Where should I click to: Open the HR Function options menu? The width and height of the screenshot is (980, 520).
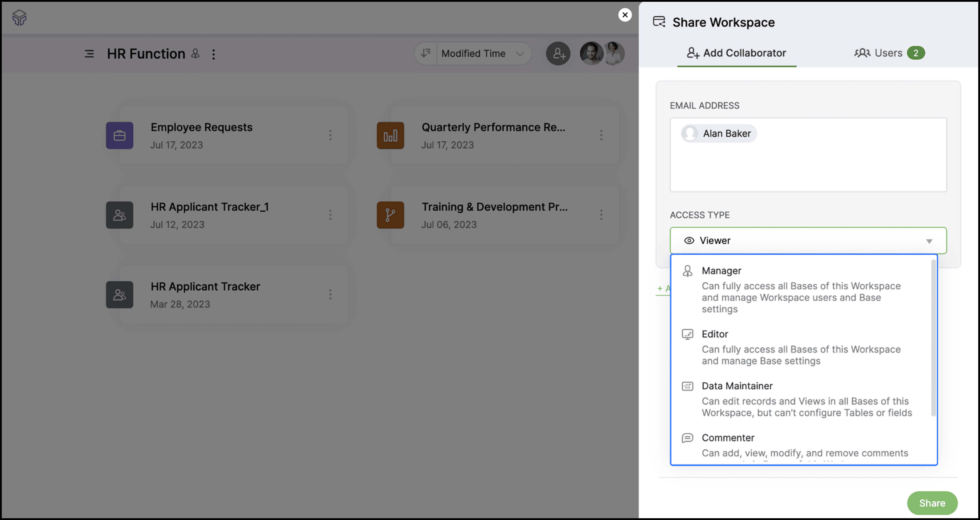click(214, 54)
